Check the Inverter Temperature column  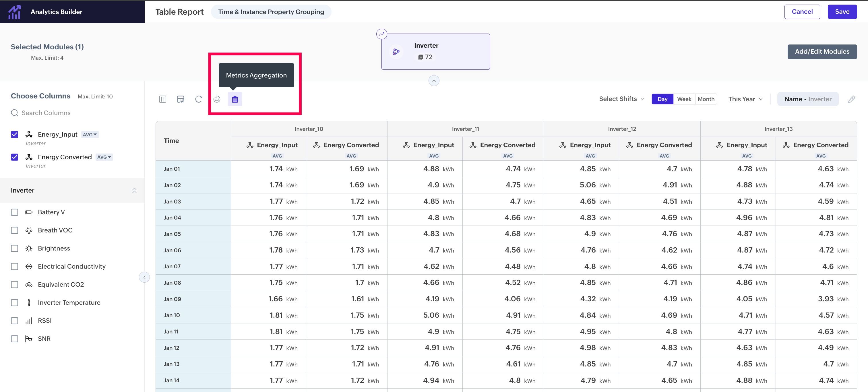pos(14,302)
